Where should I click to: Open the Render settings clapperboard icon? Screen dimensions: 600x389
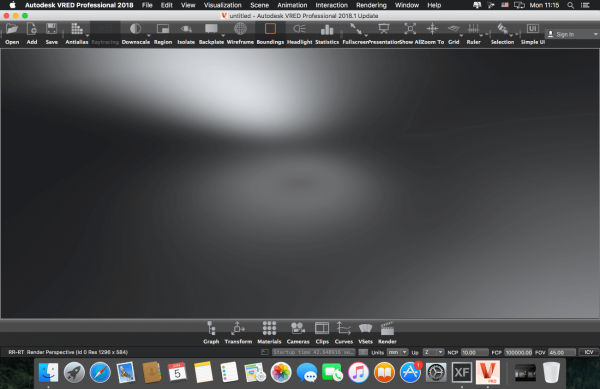[387, 333]
